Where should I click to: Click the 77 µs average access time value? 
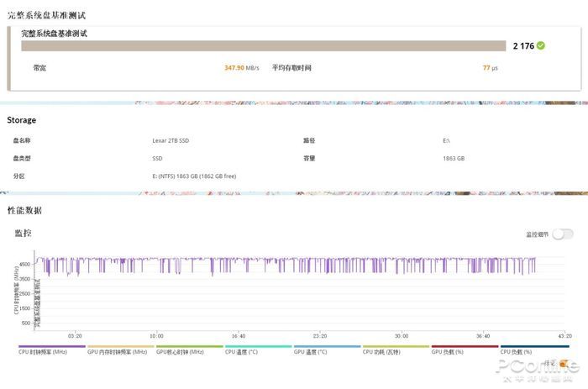coord(490,68)
